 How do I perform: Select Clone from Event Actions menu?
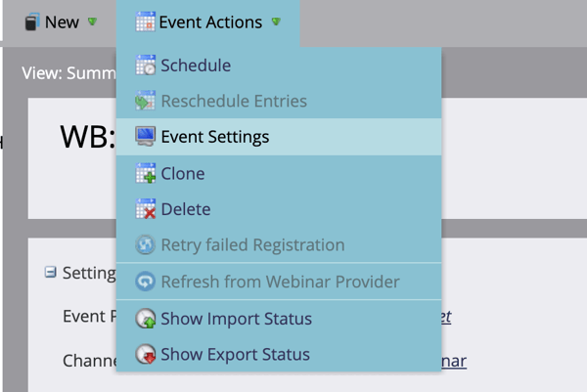279,174
